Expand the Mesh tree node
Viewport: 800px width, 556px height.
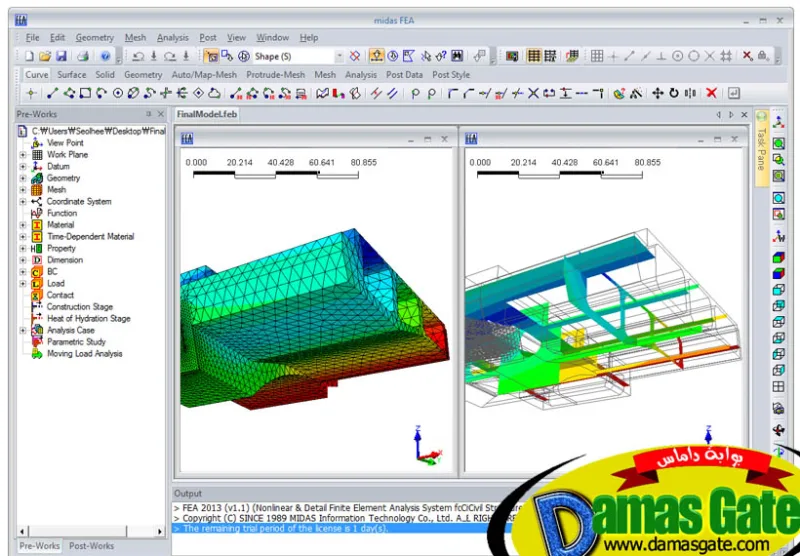point(22,190)
